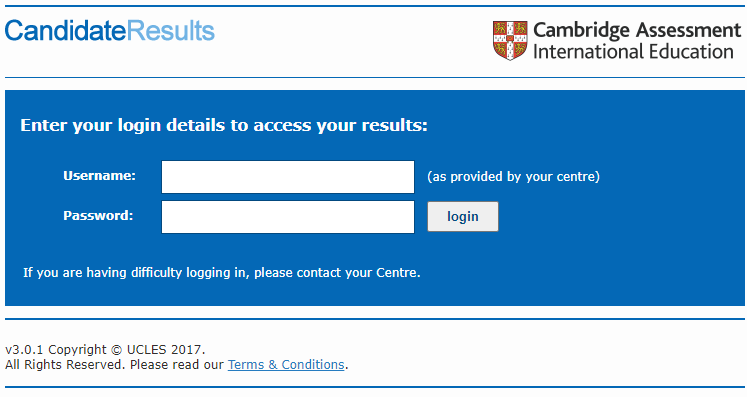Click the Username label
This screenshot has height=397, width=747.
[100, 176]
